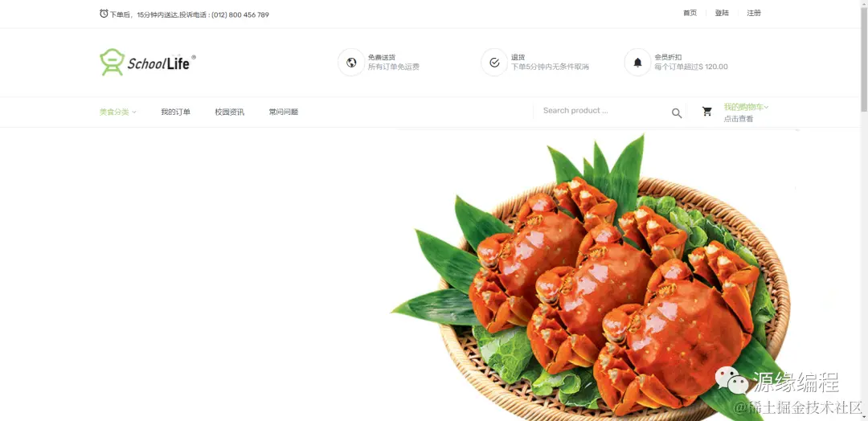Open the 常问问题 menu item
The image size is (868, 421).
(284, 112)
